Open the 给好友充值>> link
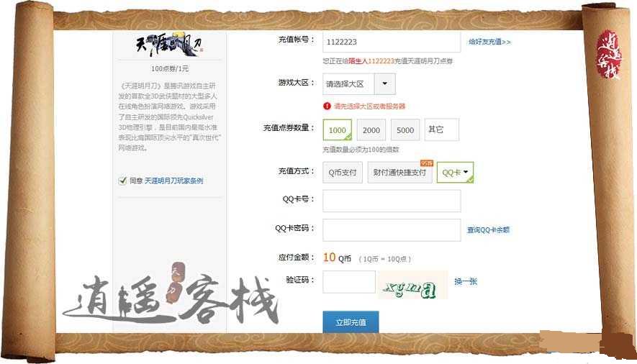The height and width of the screenshot is (364, 637). [x=489, y=42]
